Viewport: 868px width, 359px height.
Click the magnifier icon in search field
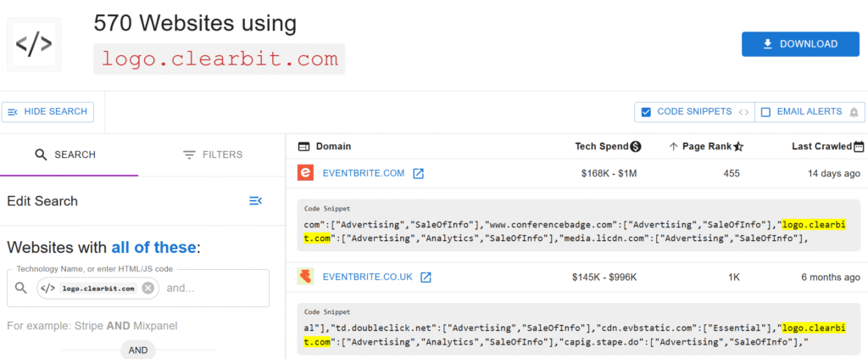point(21,289)
